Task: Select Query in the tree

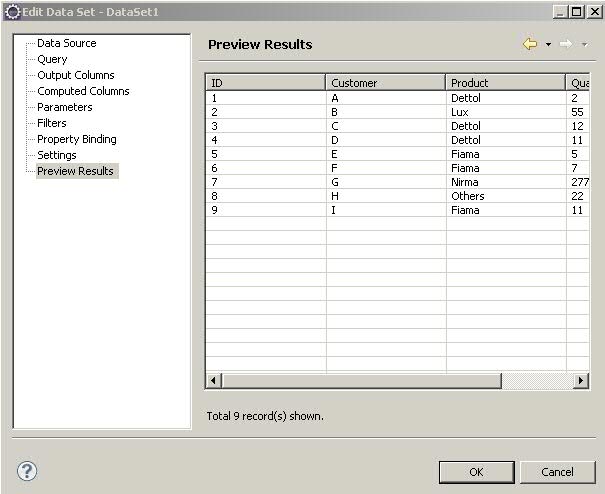Action: pos(52,59)
